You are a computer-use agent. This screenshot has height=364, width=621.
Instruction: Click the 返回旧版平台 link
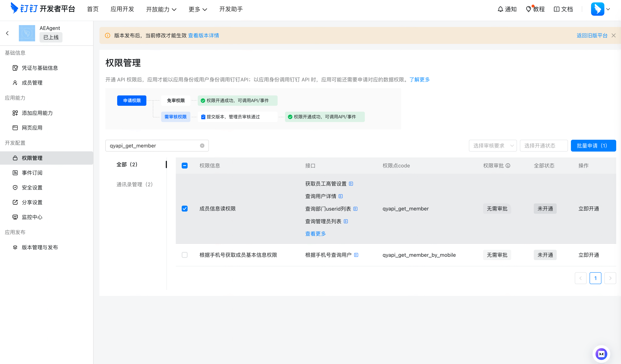pyautogui.click(x=592, y=35)
